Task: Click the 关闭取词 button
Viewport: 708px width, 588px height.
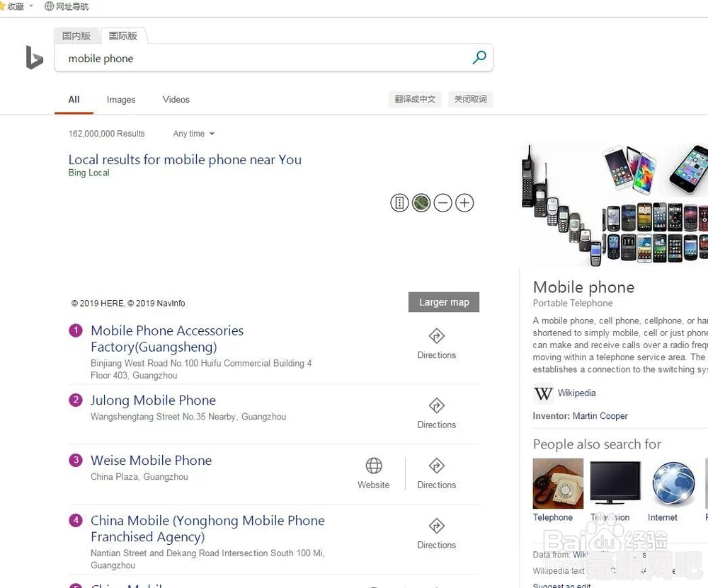Action: (471, 99)
